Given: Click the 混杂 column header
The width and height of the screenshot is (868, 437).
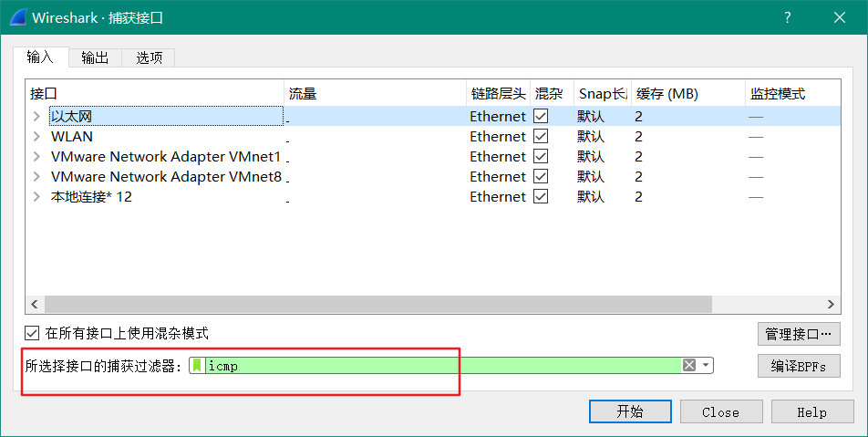Looking at the screenshot, I should (x=552, y=94).
